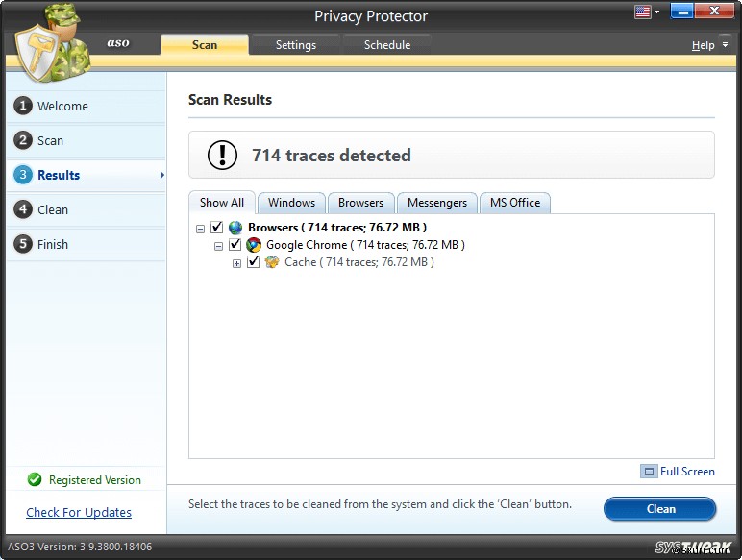Open the language flag dropdown arrow
This screenshot has height=560, width=742.
[656, 12]
